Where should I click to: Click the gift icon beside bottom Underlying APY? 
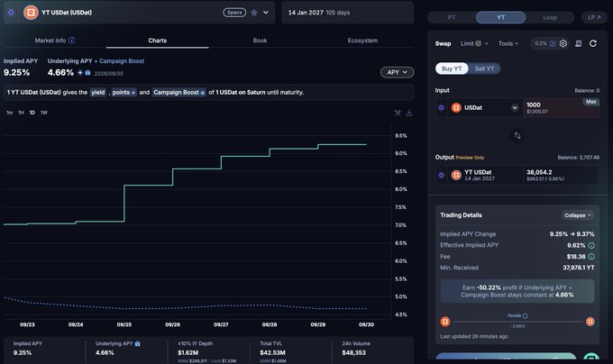(x=138, y=343)
